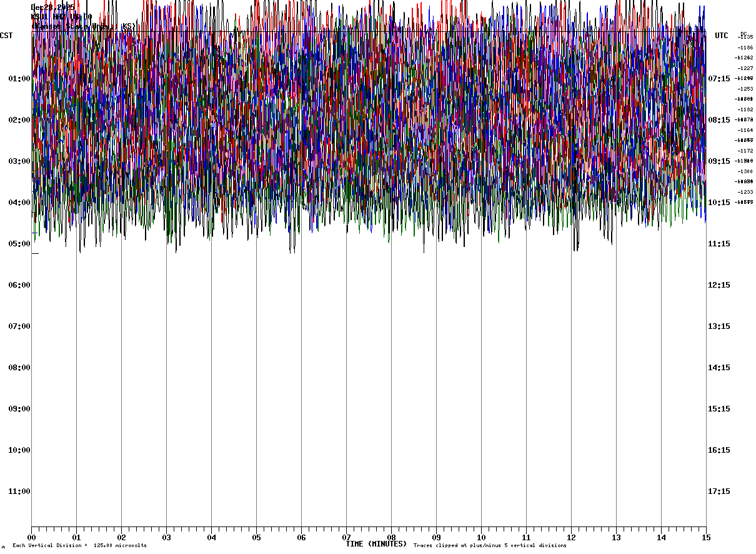This screenshot has height=554, width=756.
Task: Click the 10:15 UTC label
Action: tap(719, 203)
